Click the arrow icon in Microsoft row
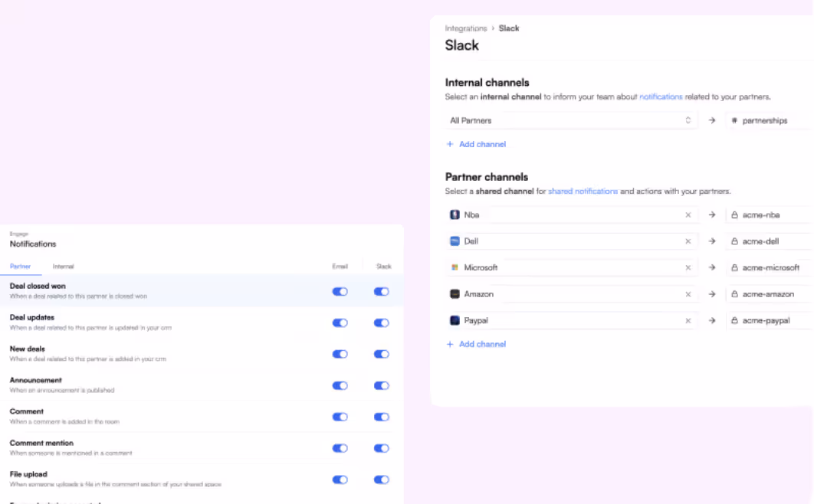Screen dimensions: 814x504 click(x=712, y=267)
